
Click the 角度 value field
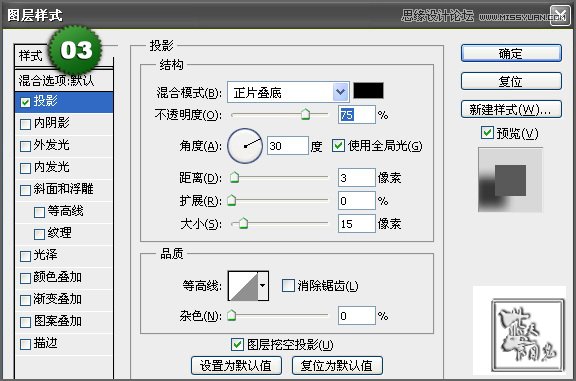click(x=288, y=146)
